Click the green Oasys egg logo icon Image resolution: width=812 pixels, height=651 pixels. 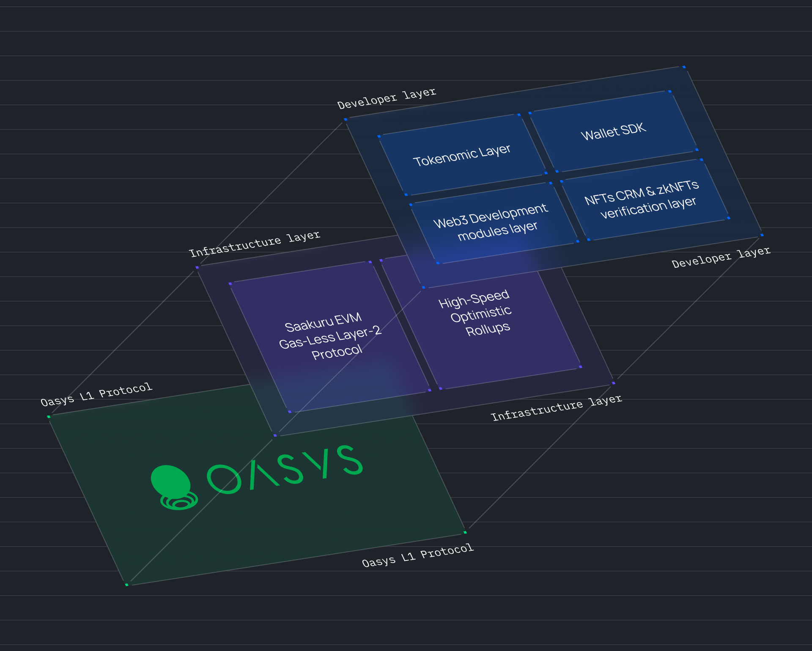click(171, 483)
